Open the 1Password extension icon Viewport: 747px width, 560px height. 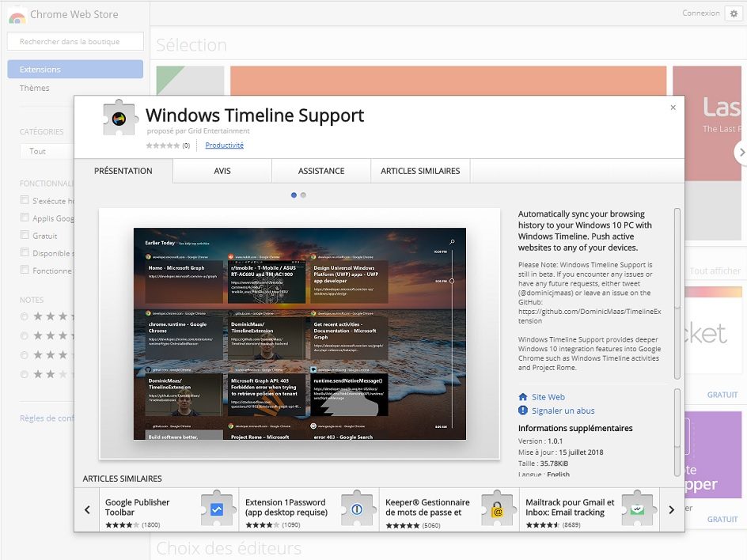click(357, 509)
